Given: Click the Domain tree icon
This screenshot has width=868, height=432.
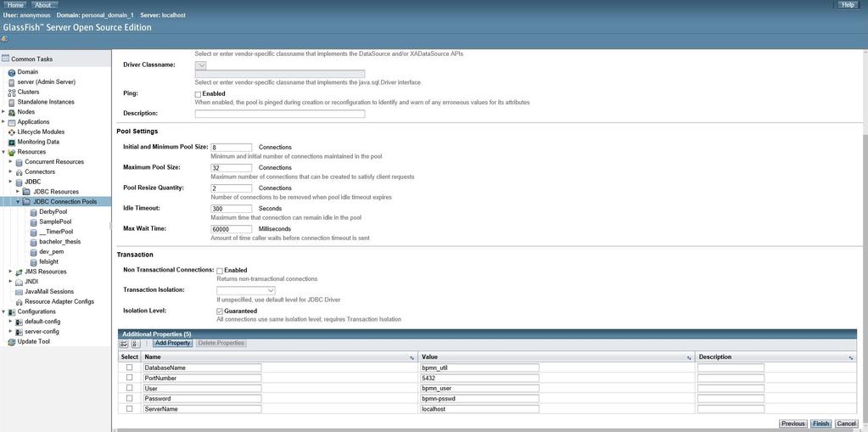Looking at the screenshot, I should (12, 72).
